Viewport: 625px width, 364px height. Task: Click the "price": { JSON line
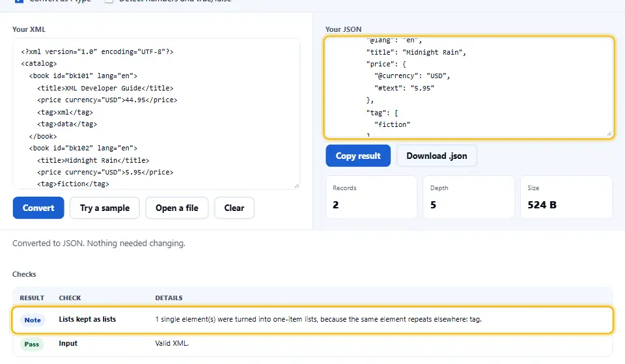coord(386,64)
